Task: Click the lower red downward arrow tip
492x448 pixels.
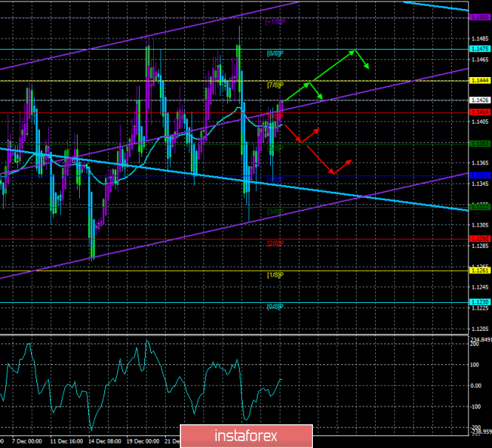Action: [333, 173]
